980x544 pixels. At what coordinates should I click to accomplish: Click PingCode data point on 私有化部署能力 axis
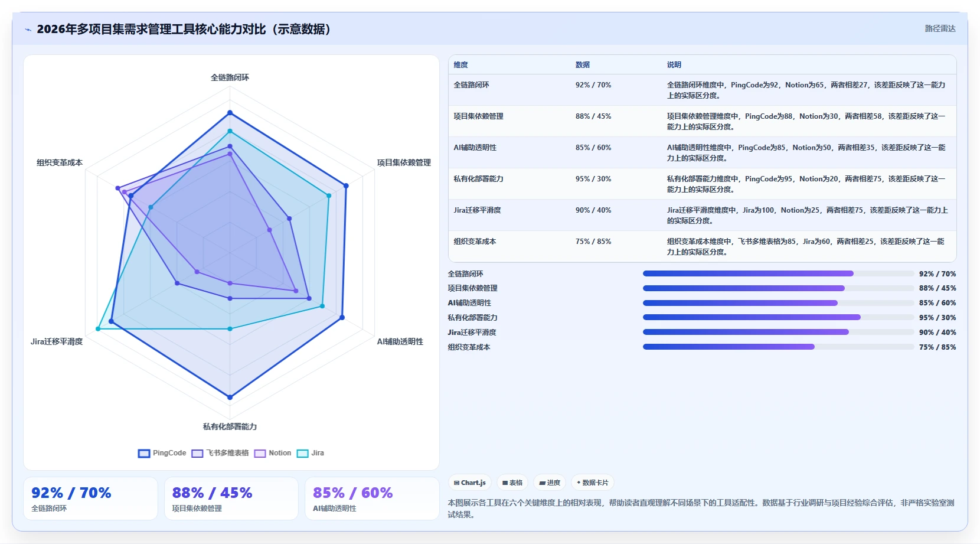coord(230,398)
